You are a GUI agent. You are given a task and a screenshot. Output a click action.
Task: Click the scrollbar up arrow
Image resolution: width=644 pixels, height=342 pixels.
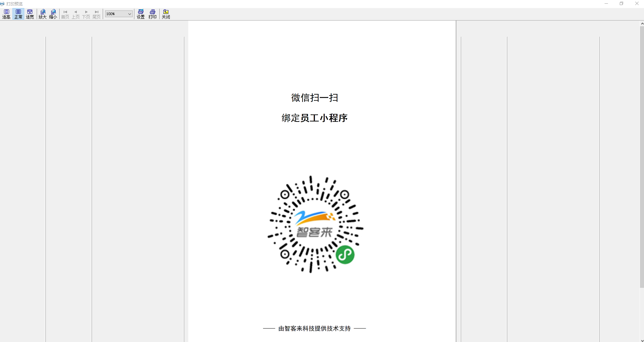642,24
